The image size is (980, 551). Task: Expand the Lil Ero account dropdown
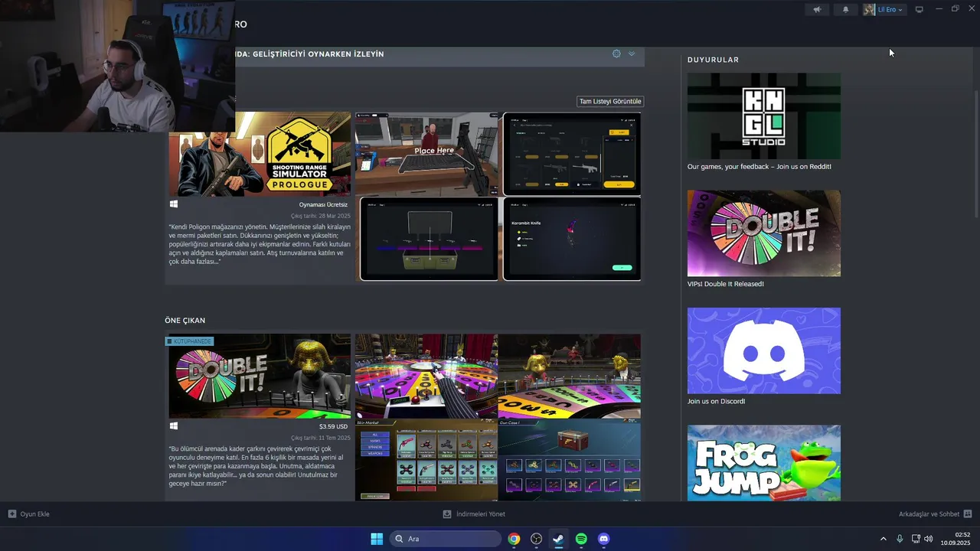coord(890,9)
